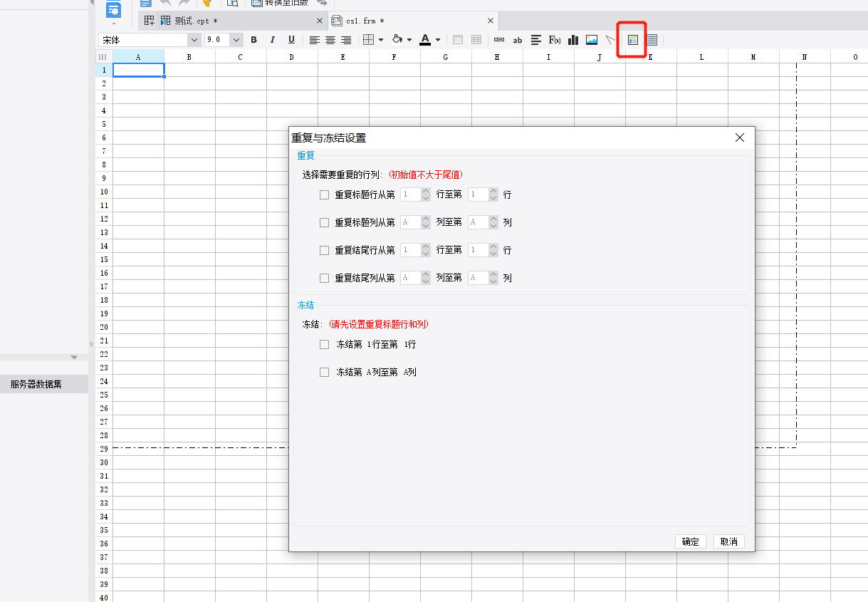Check the 重复结尾列 option
The width and height of the screenshot is (868, 602).
tap(325, 279)
